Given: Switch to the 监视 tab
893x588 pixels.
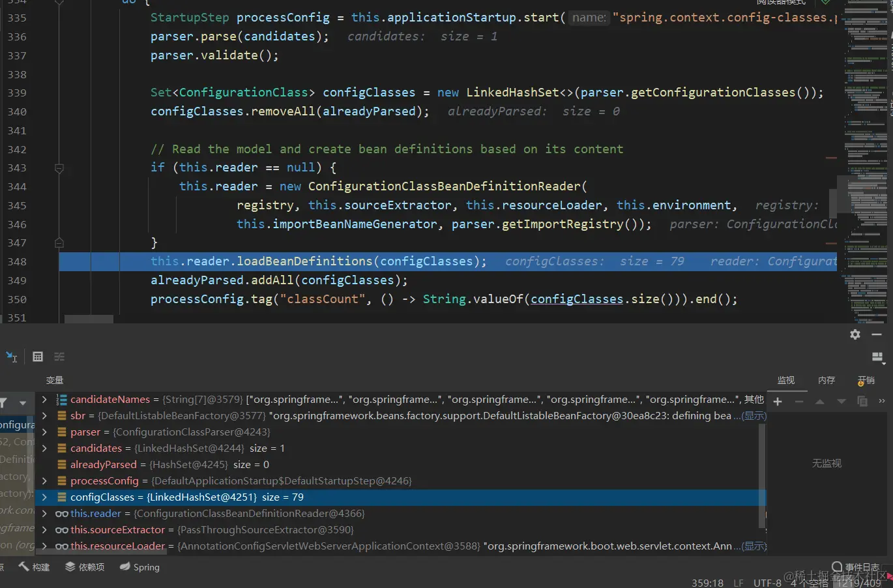Looking at the screenshot, I should 786,380.
